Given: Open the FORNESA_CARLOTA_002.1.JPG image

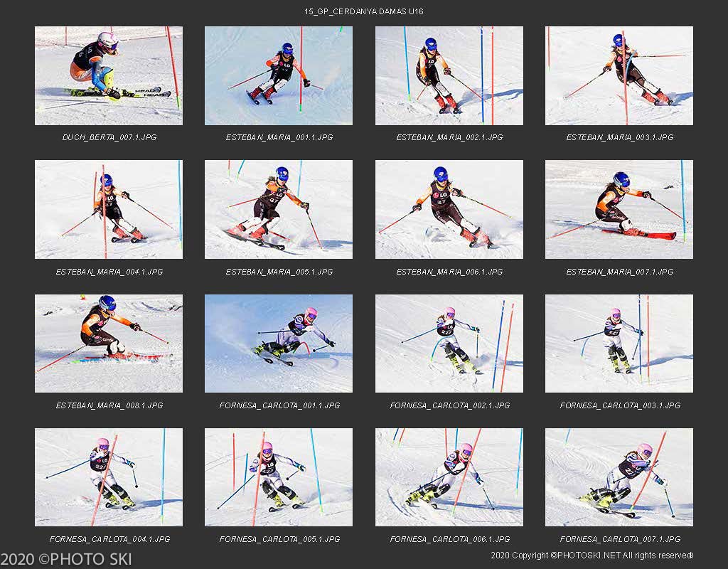Looking at the screenshot, I should click(449, 344).
